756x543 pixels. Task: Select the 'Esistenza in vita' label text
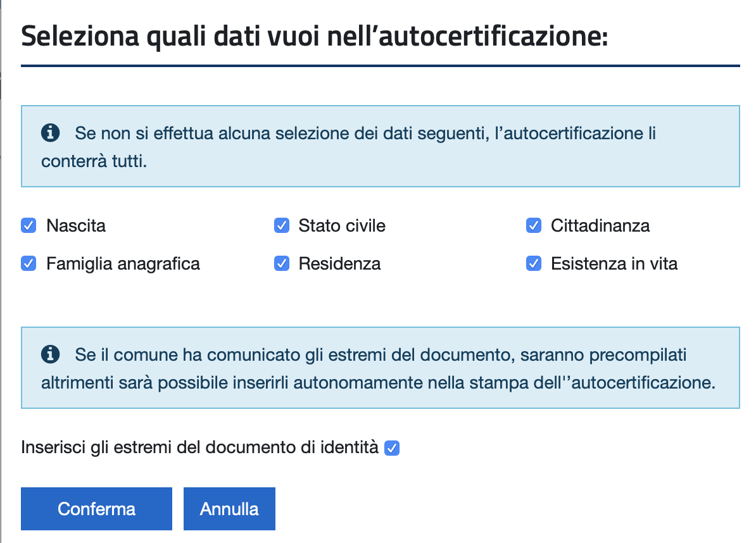tap(614, 263)
